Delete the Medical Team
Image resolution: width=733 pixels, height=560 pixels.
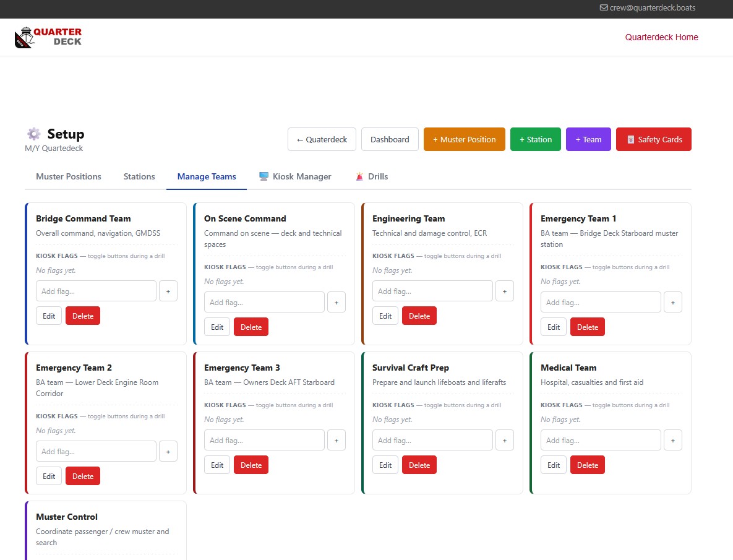click(x=588, y=465)
